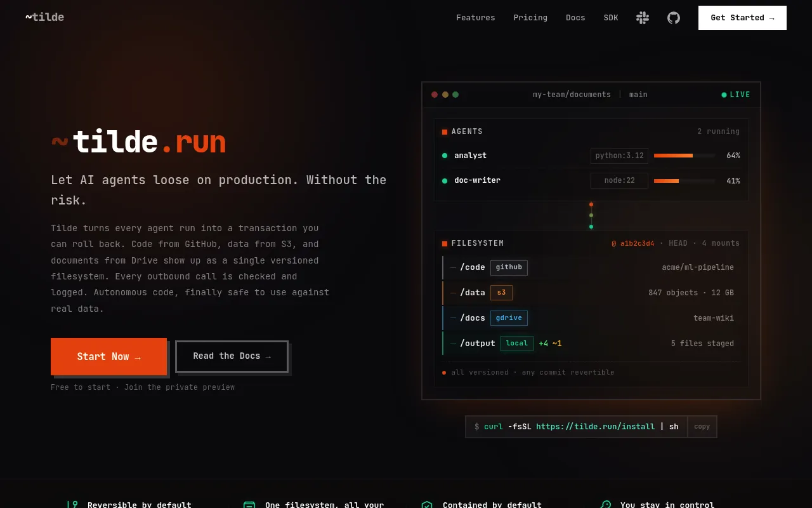Open the Slack community icon
Screen dimensions: 812x508
643,18
